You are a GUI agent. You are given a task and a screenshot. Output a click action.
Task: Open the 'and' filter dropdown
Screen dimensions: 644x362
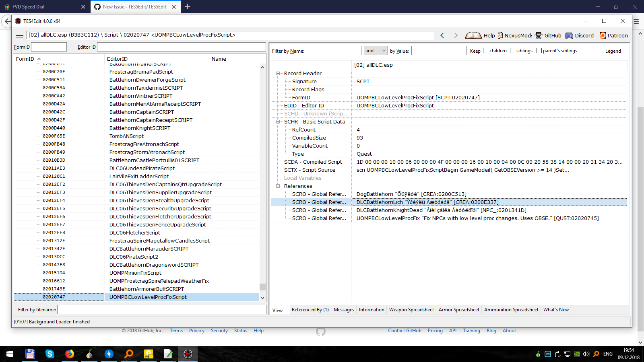tap(382, 50)
